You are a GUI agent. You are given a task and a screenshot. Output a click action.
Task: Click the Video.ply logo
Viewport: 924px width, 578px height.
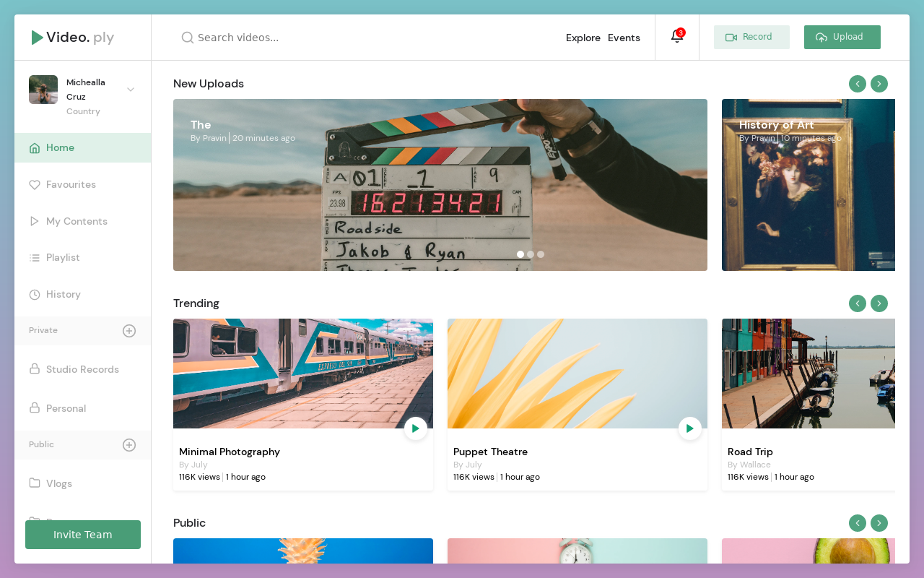[73, 38]
